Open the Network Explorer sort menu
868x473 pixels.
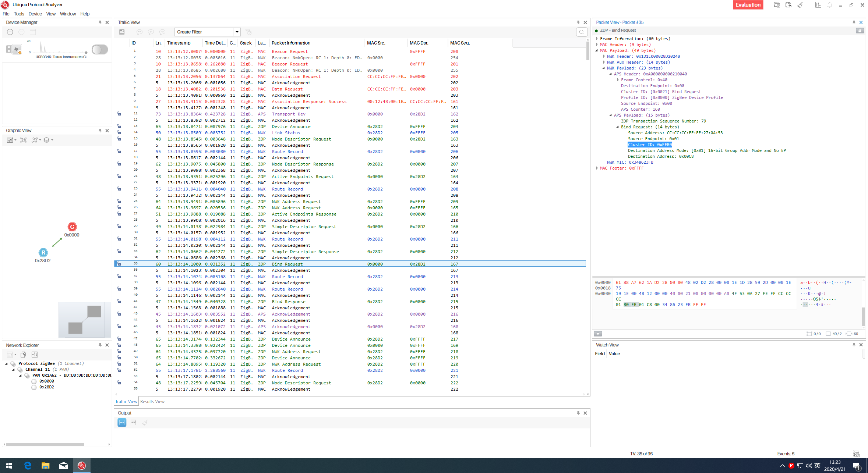point(11,355)
